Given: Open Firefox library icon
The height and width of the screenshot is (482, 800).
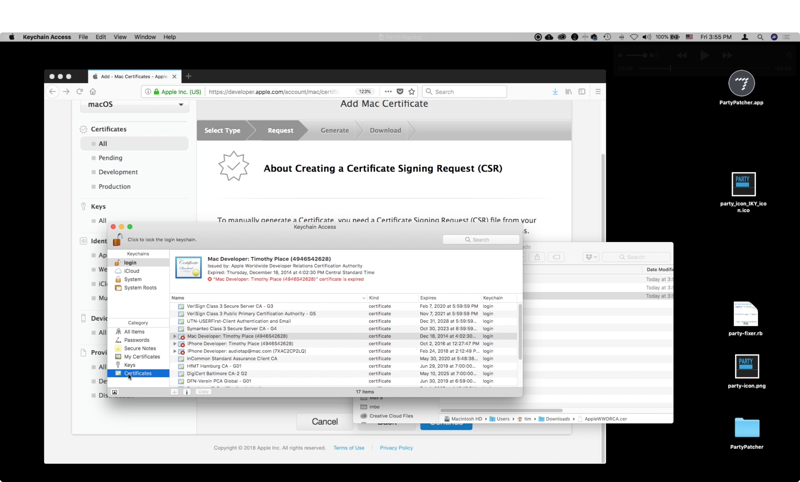Looking at the screenshot, I should pyautogui.click(x=568, y=92).
